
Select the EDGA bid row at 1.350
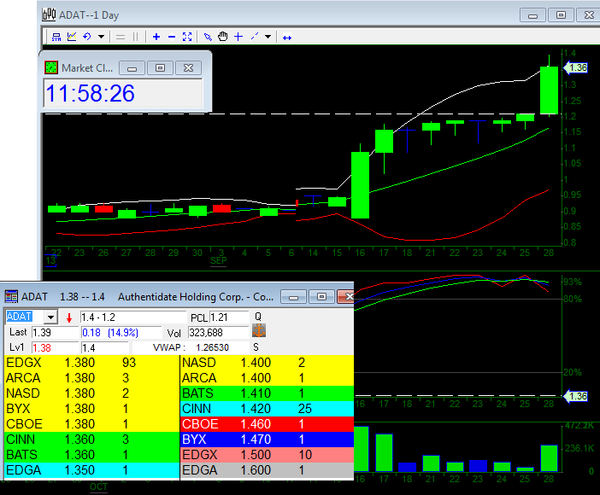(91, 470)
